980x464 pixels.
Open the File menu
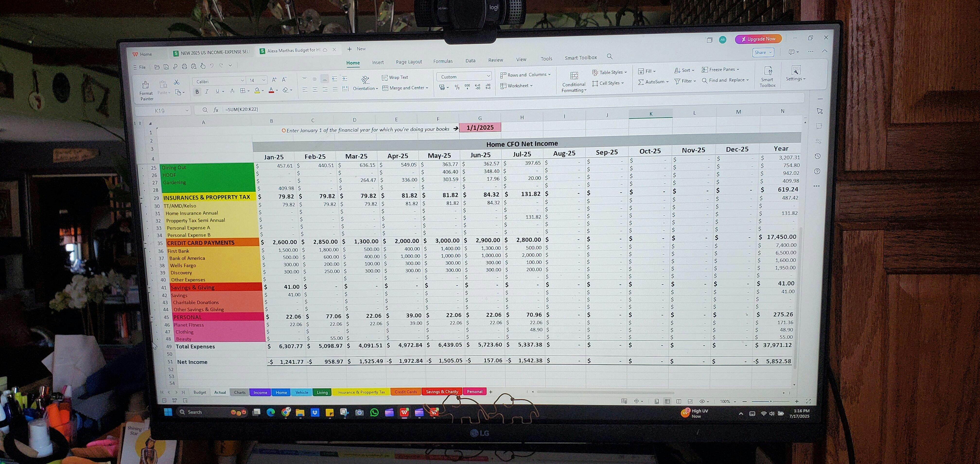[140, 67]
